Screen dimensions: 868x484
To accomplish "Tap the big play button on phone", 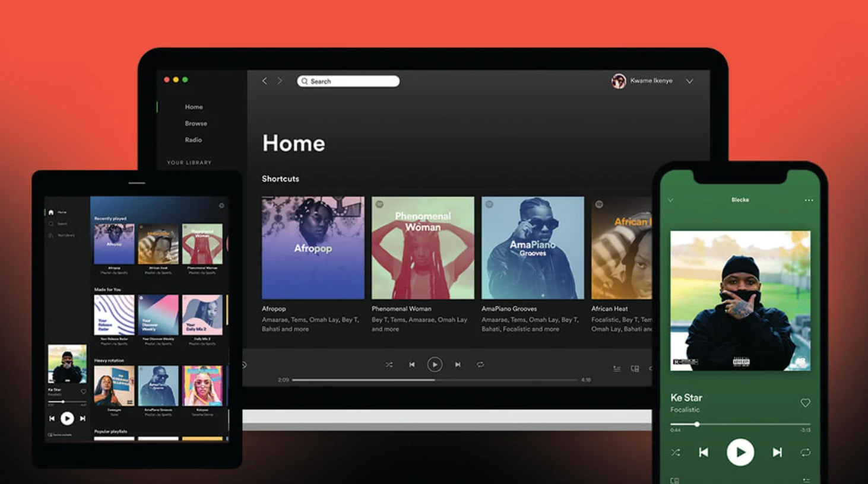I will click(740, 452).
